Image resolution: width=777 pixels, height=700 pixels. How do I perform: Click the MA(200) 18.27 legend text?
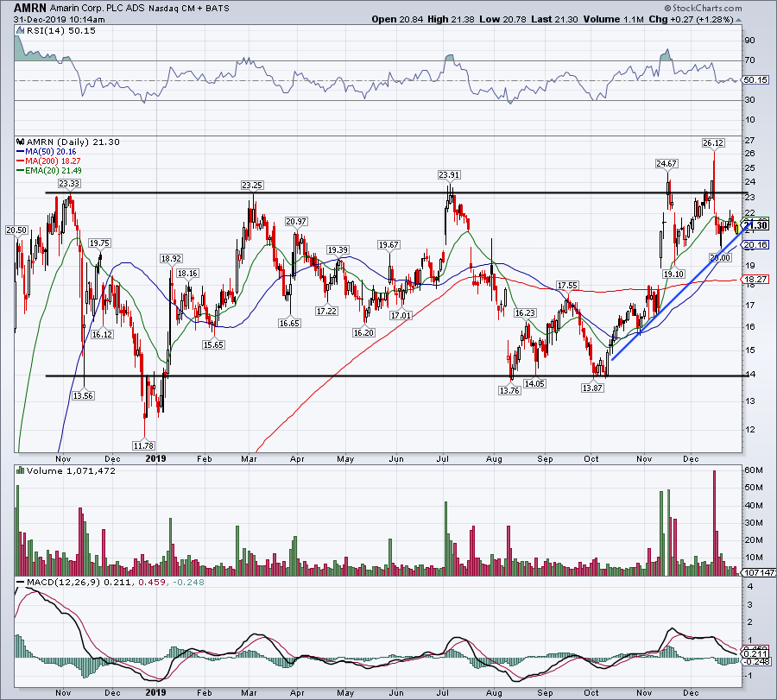pos(53,161)
